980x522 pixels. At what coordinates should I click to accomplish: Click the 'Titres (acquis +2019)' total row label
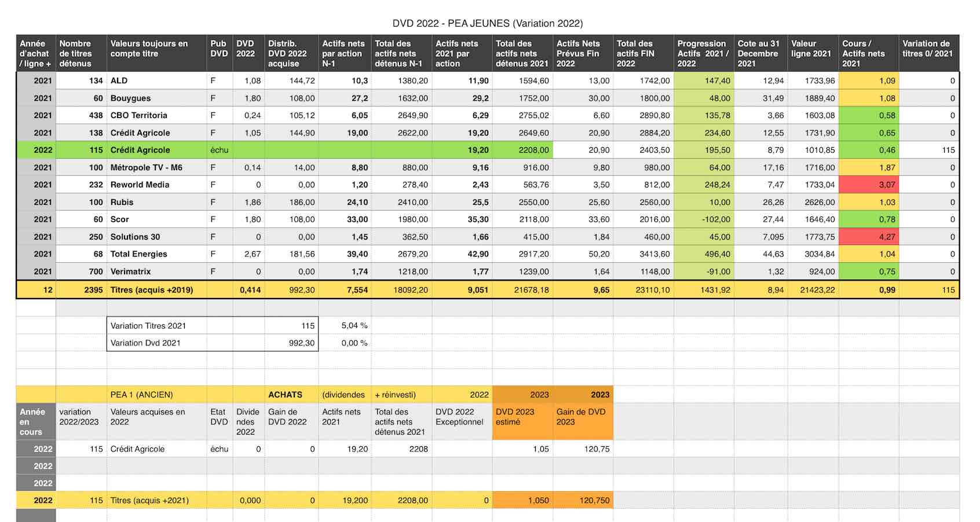pos(156,290)
